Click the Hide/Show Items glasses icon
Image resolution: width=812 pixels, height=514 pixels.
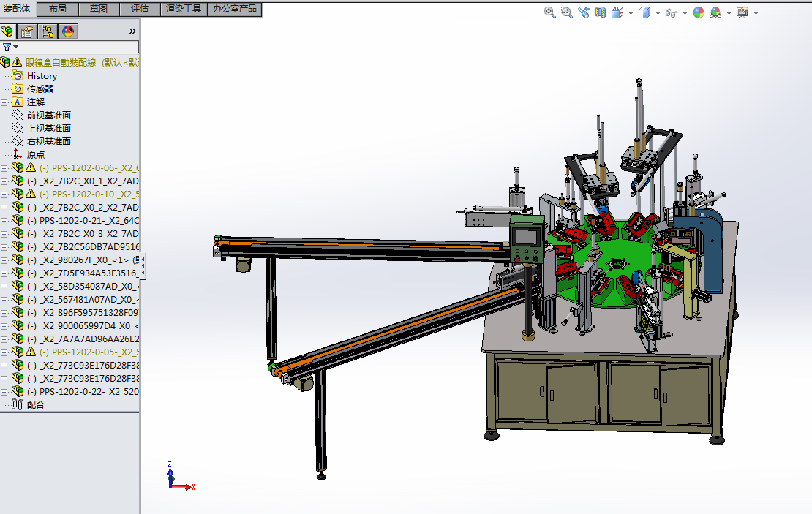pos(671,12)
